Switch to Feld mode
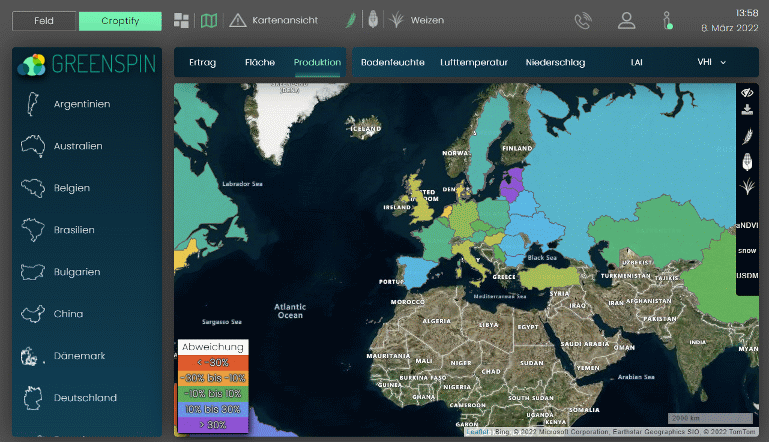This screenshot has height=442, width=769. point(44,20)
